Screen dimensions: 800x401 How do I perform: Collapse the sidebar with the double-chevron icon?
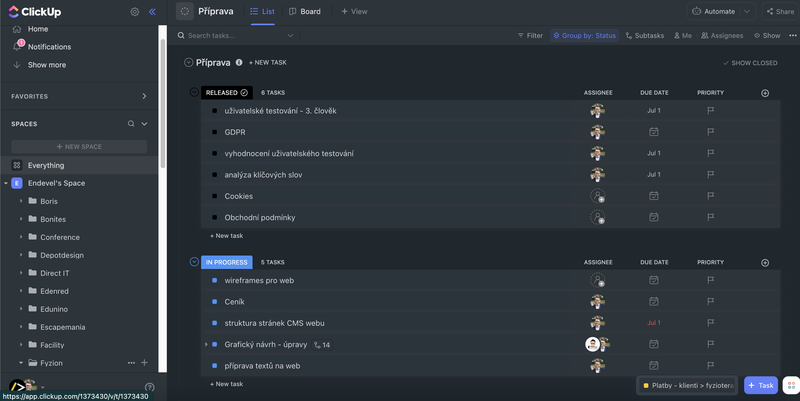152,12
